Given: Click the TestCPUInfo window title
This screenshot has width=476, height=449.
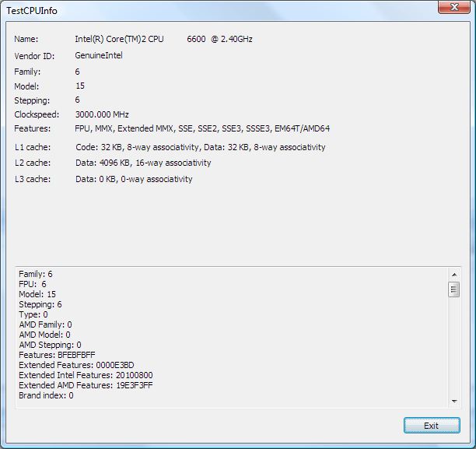Looking at the screenshot, I should click(32, 11).
